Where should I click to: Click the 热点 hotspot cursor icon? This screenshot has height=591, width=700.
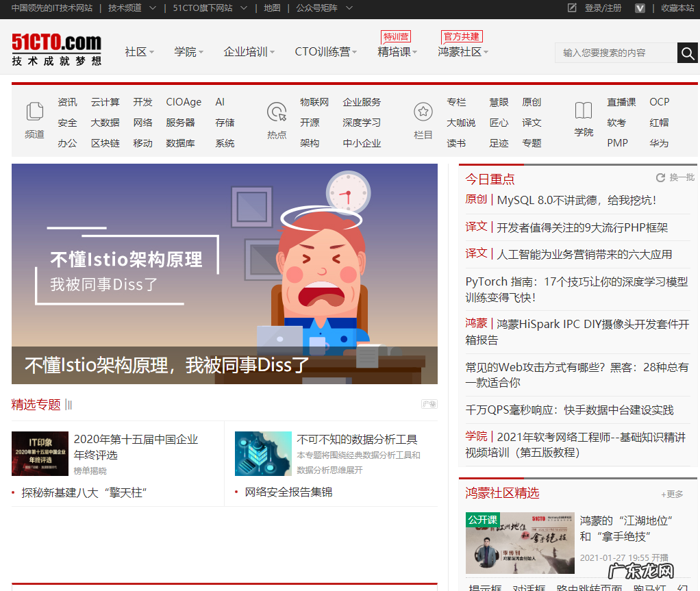tap(276, 113)
